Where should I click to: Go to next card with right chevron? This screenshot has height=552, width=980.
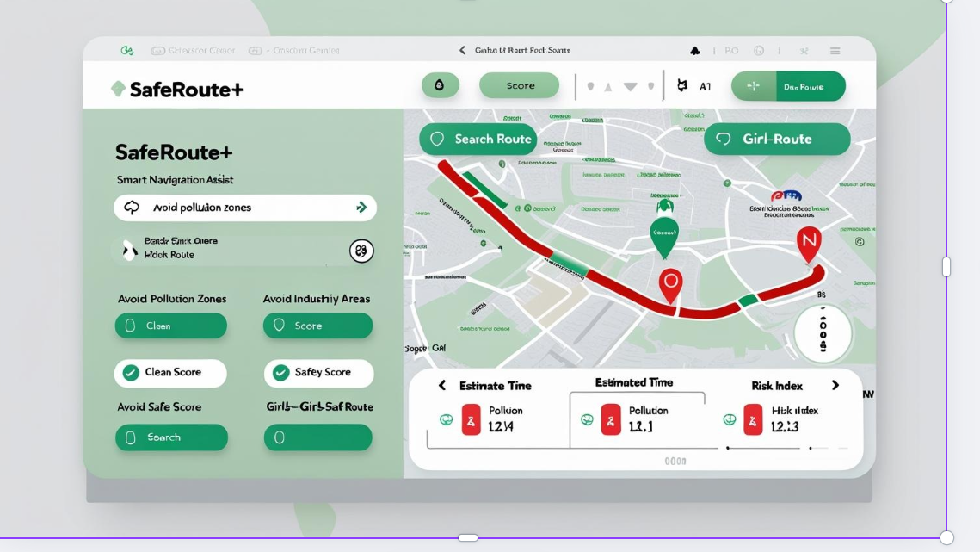pyautogui.click(x=835, y=385)
